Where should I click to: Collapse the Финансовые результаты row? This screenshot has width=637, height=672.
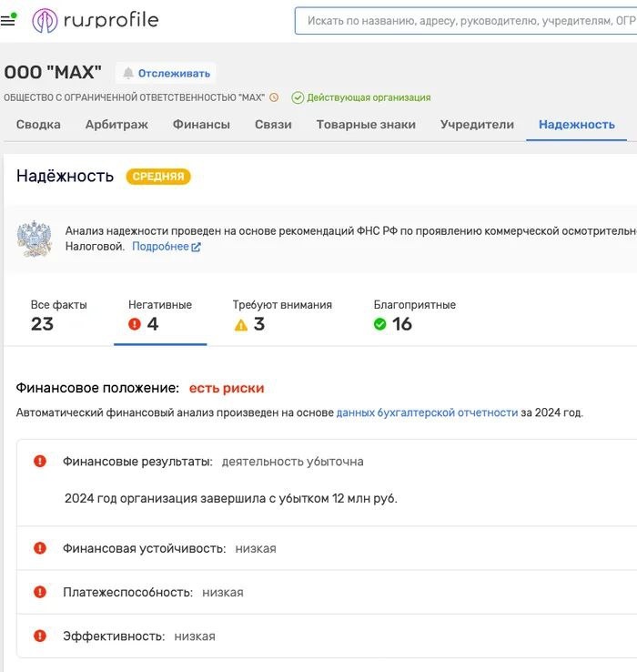327,462
